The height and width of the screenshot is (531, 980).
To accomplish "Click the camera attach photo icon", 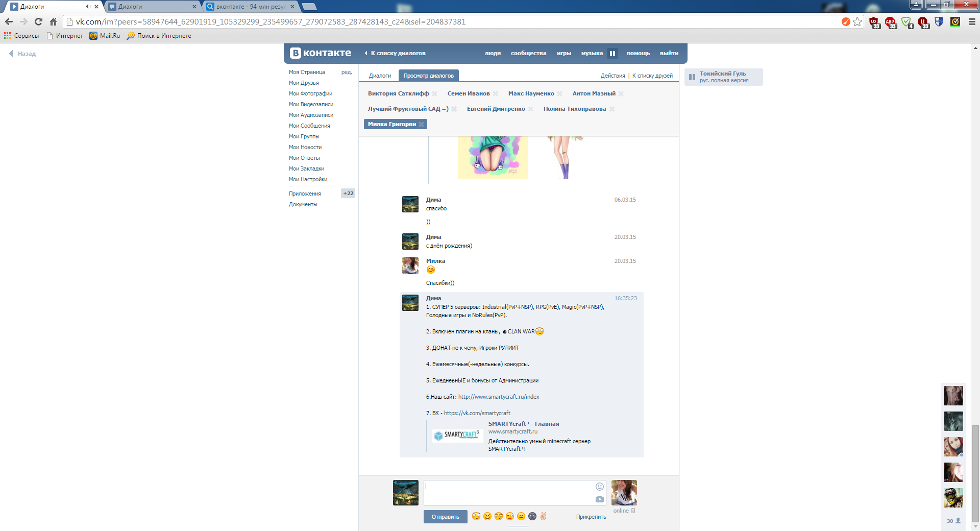I will point(600,499).
